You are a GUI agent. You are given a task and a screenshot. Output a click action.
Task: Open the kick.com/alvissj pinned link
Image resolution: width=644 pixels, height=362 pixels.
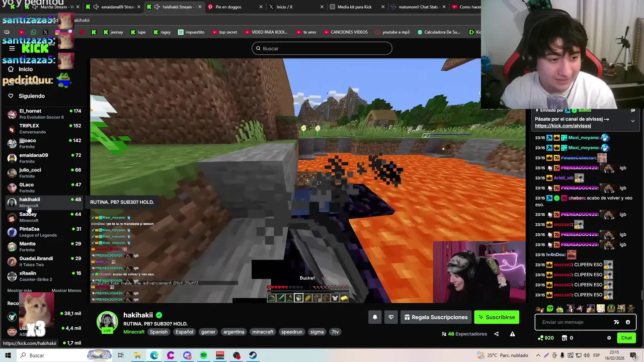[x=562, y=126]
